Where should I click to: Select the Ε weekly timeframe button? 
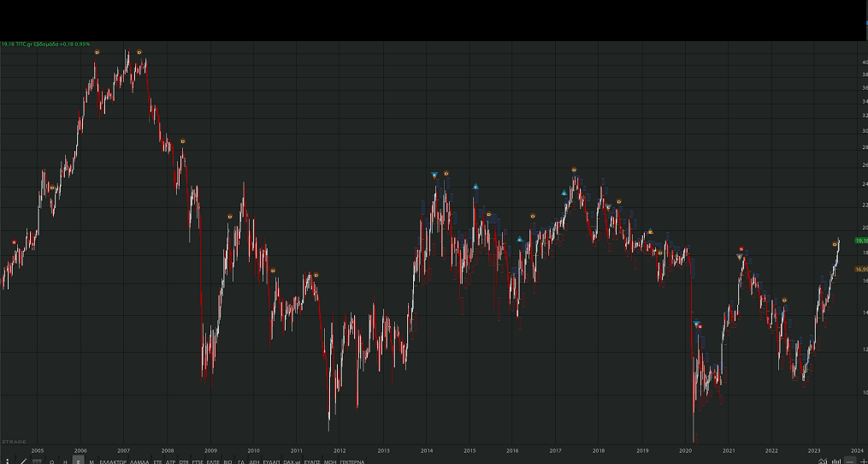[78, 460]
